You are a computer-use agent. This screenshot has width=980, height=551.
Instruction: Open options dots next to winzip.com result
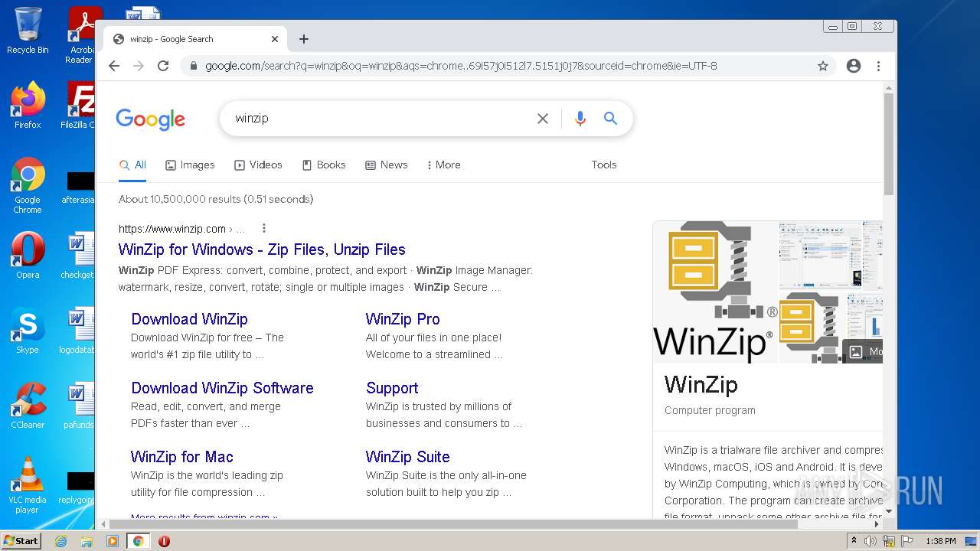264,228
